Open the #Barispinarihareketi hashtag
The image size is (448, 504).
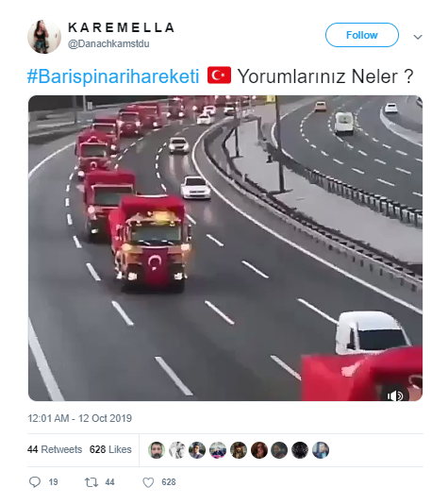[x=113, y=76]
